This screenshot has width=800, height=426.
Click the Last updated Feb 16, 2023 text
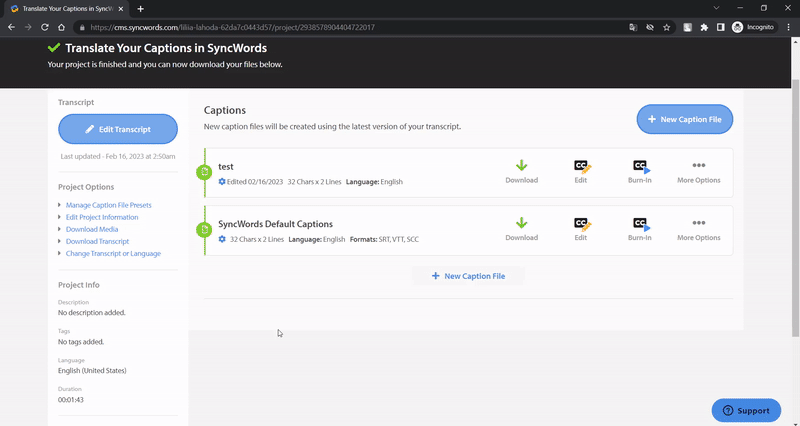coord(118,157)
